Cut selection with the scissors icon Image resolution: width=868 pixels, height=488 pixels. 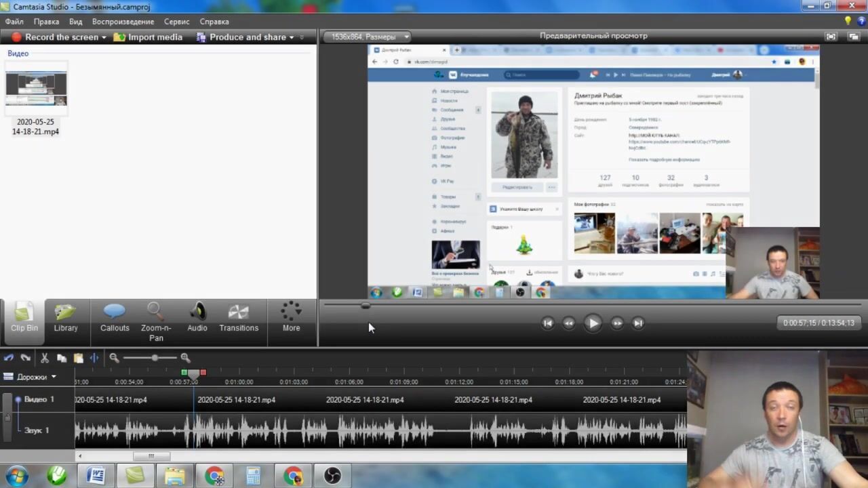pyautogui.click(x=45, y=358)
